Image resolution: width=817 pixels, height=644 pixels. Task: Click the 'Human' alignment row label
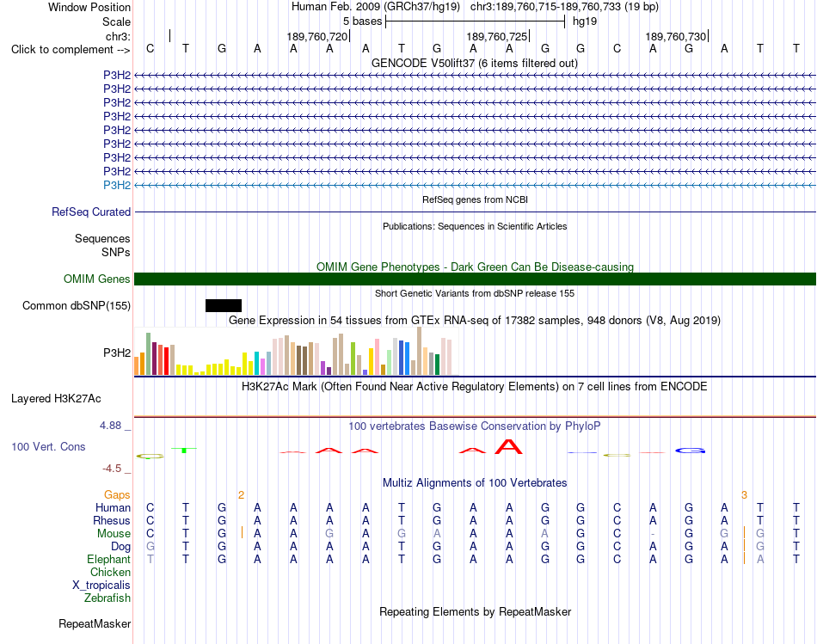113,507
